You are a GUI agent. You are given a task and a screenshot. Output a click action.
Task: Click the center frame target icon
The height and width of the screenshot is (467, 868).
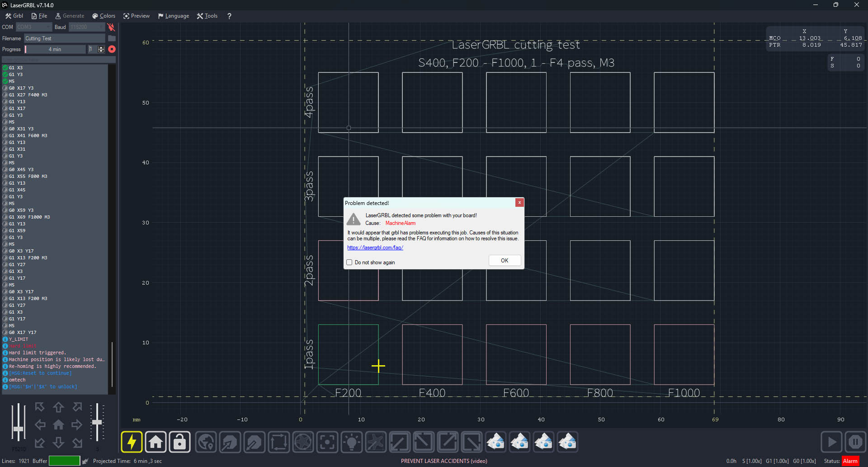click(x=327, y=442)
